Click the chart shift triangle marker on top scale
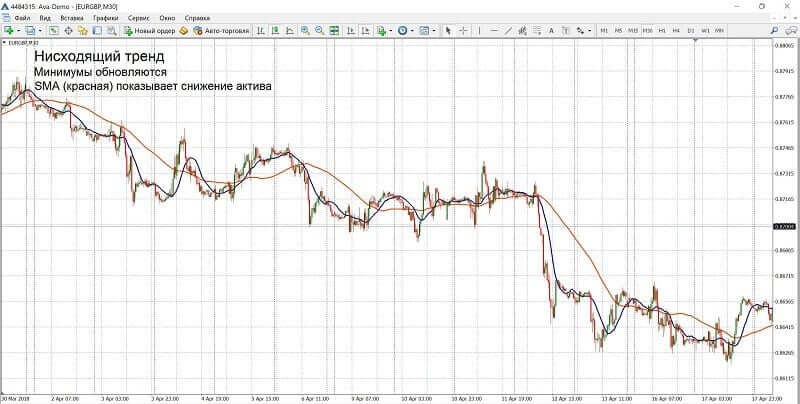This screenshot has height=404, width=800. click(695, 40)
